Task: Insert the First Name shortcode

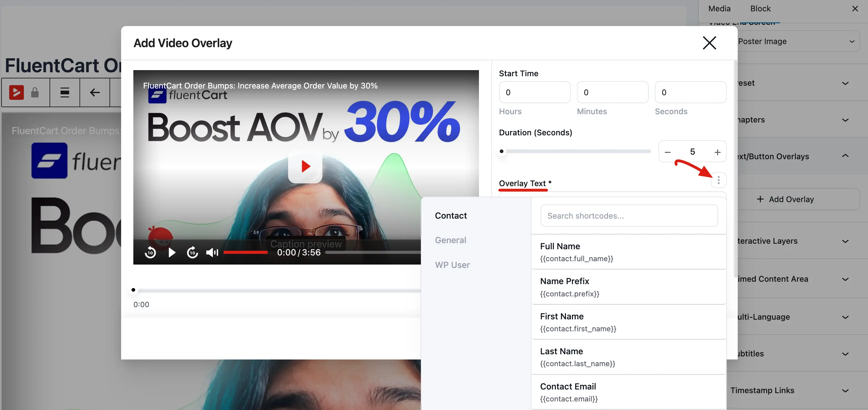Action: pyautogui.click(x=629, y=322)
